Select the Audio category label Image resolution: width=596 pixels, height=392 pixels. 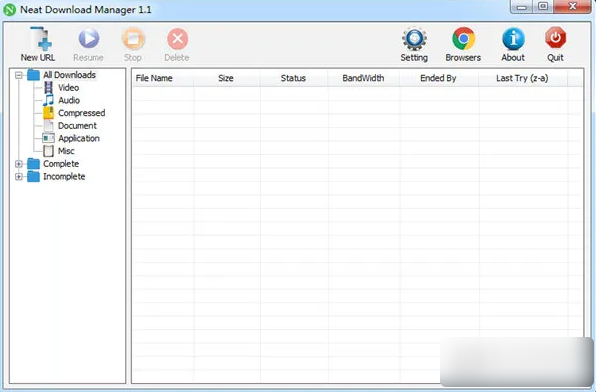tap(69, 100)
